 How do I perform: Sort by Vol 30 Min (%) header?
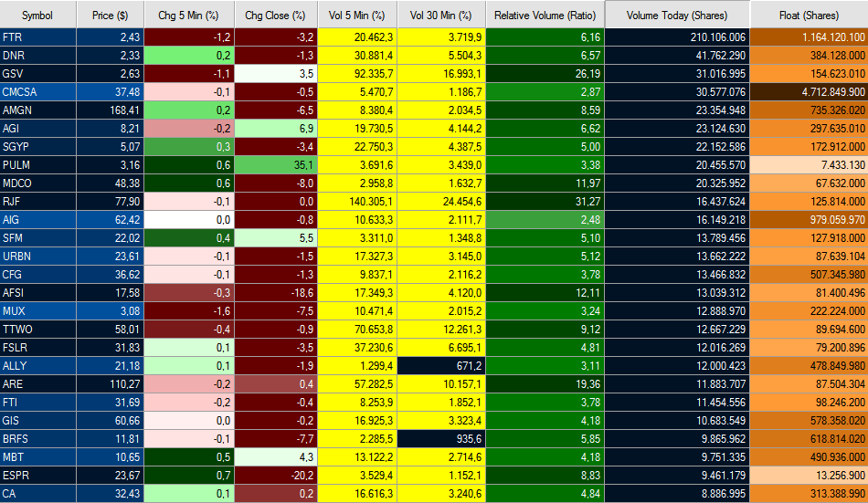point(441,15)
